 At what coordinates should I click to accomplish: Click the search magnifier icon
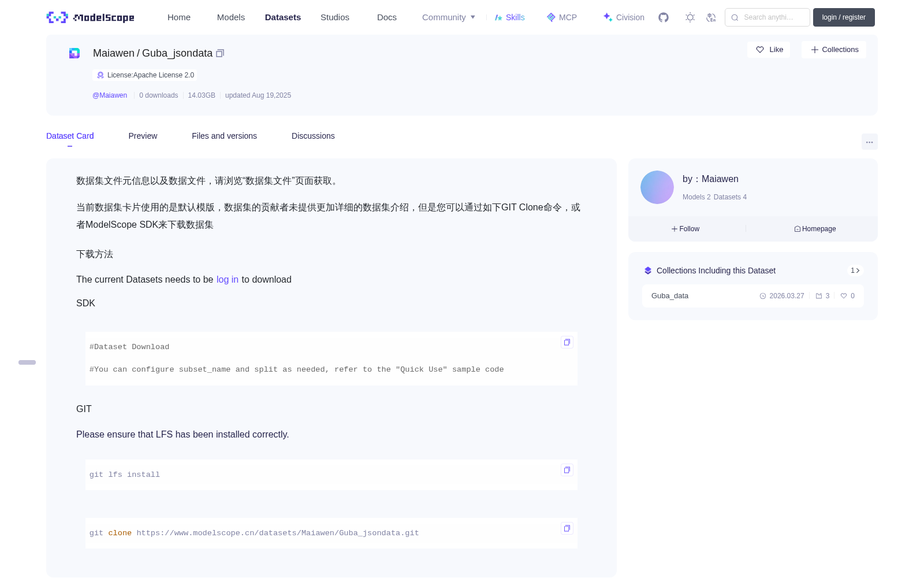735,17
